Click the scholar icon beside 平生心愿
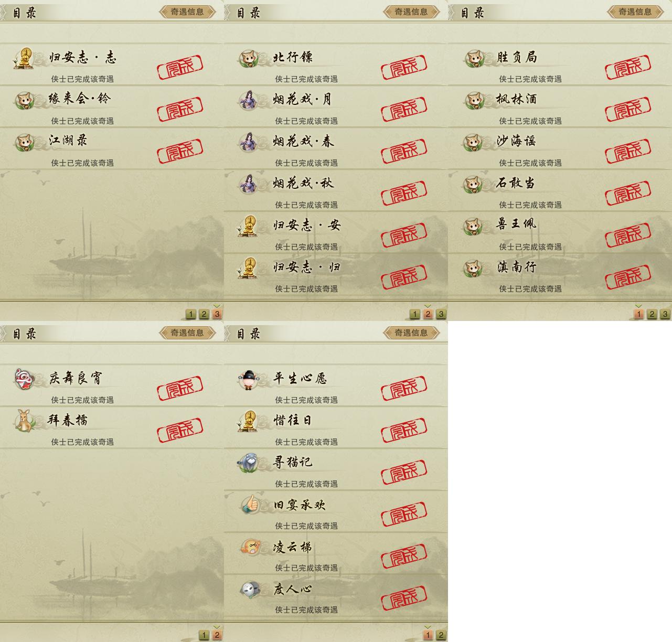This screenshot has width=672, height=642. pos(248,379)
